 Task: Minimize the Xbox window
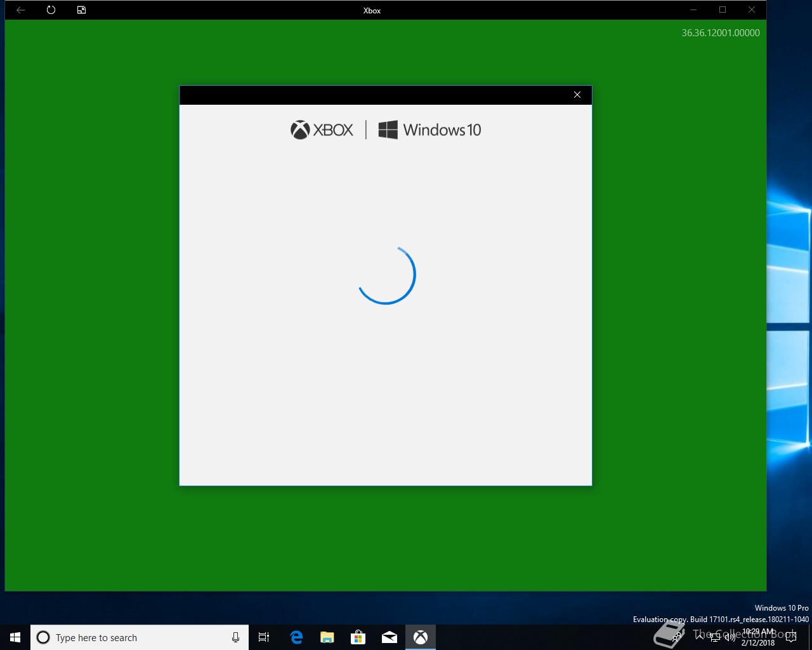[x=693, y=10]
